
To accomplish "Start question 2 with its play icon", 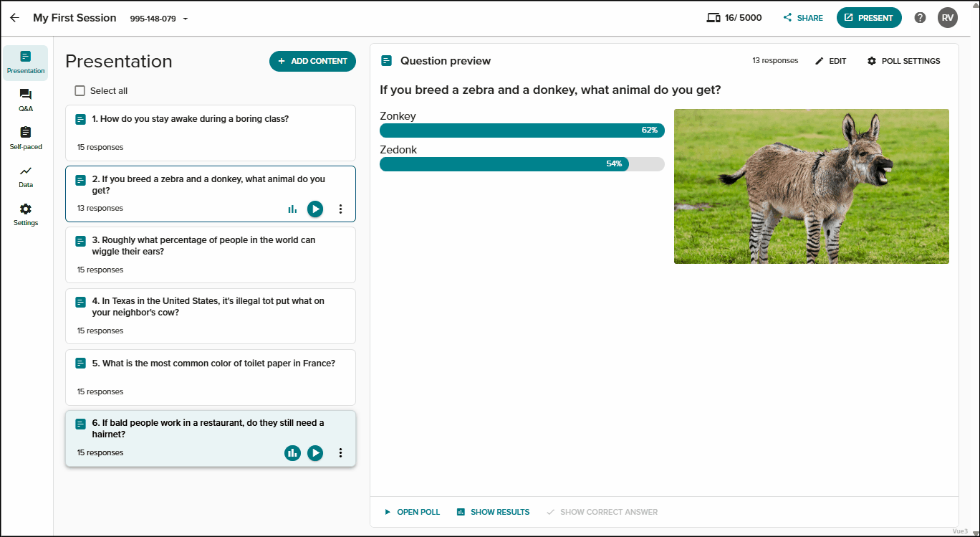I will tap(315, 209).
